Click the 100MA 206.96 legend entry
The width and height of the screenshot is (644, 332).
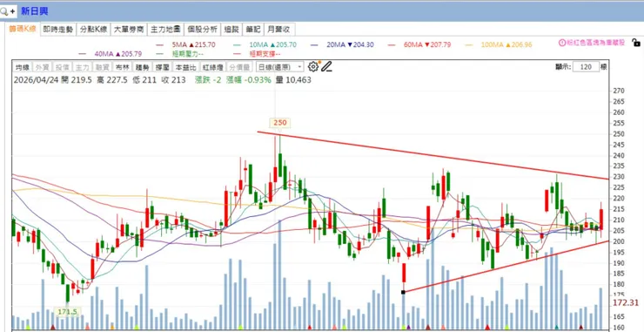pyautogui.click(x=499, y=44)
